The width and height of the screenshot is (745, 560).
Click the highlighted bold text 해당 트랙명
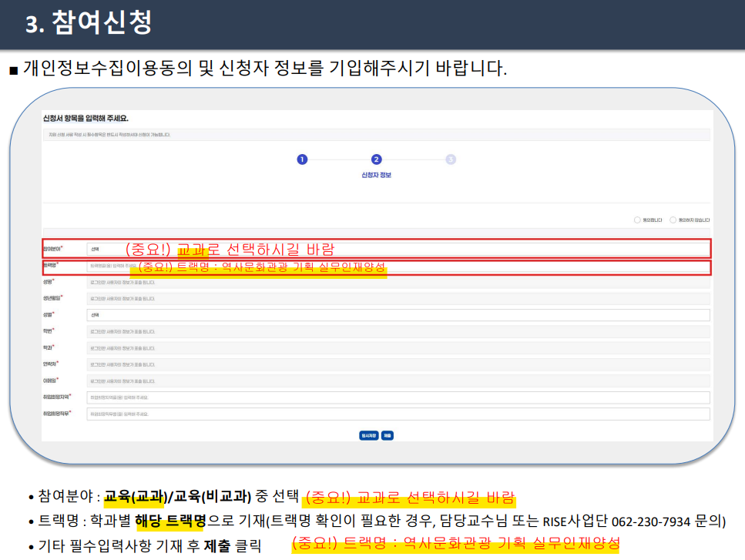[170, 521]
